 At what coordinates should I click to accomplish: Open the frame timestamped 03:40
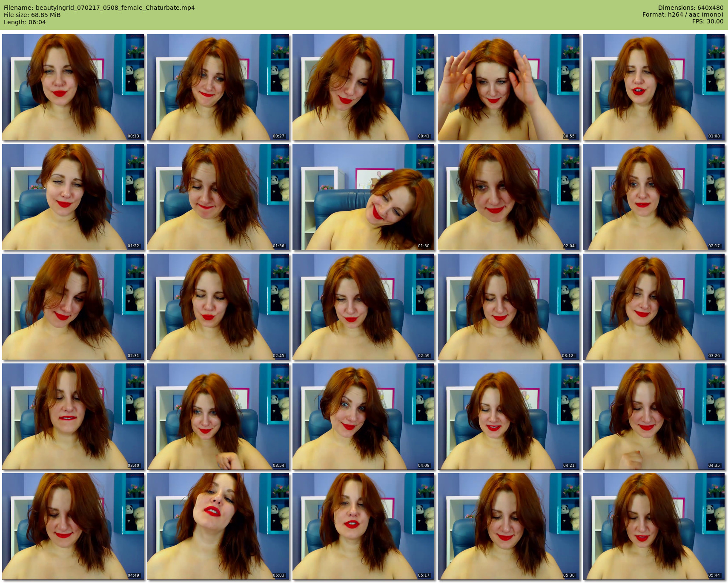tap(73, 417)
